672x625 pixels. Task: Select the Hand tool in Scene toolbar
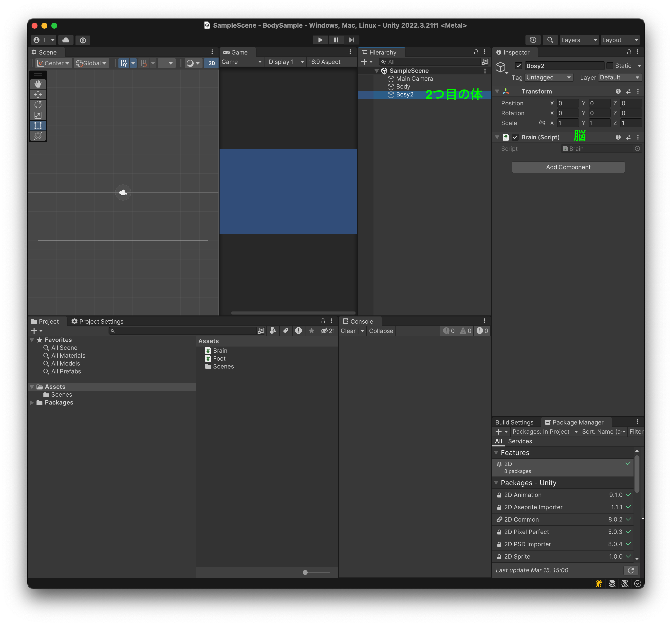pyautogui.click(x=38, y=84)
